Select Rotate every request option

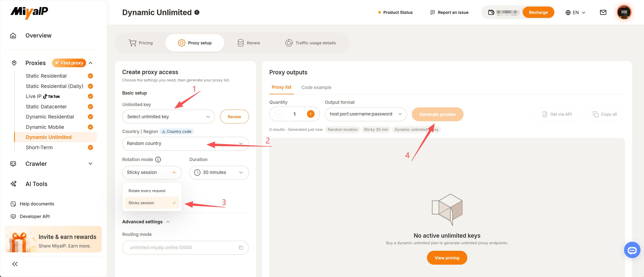coord(152,191)
